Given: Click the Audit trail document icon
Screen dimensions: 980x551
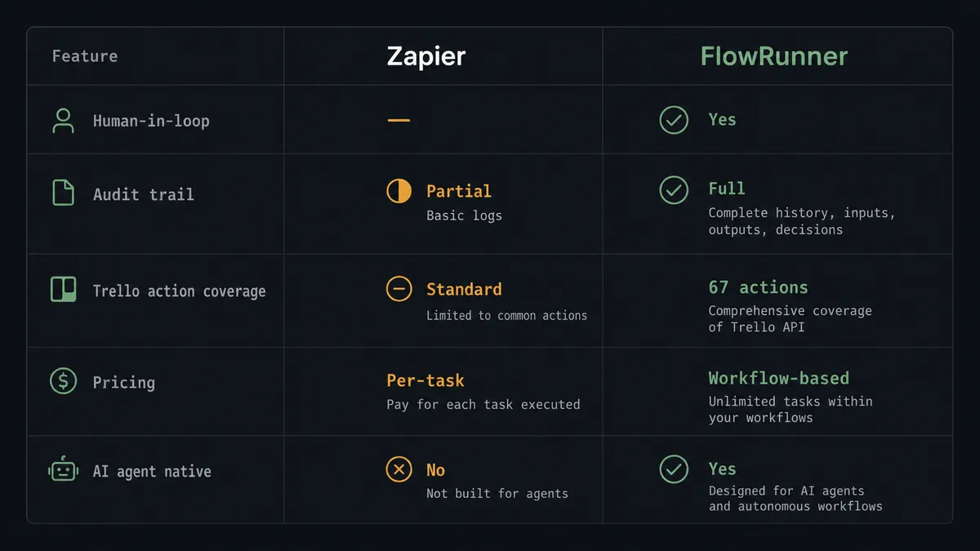Looking at the screenshot, I should pos(63,193).
